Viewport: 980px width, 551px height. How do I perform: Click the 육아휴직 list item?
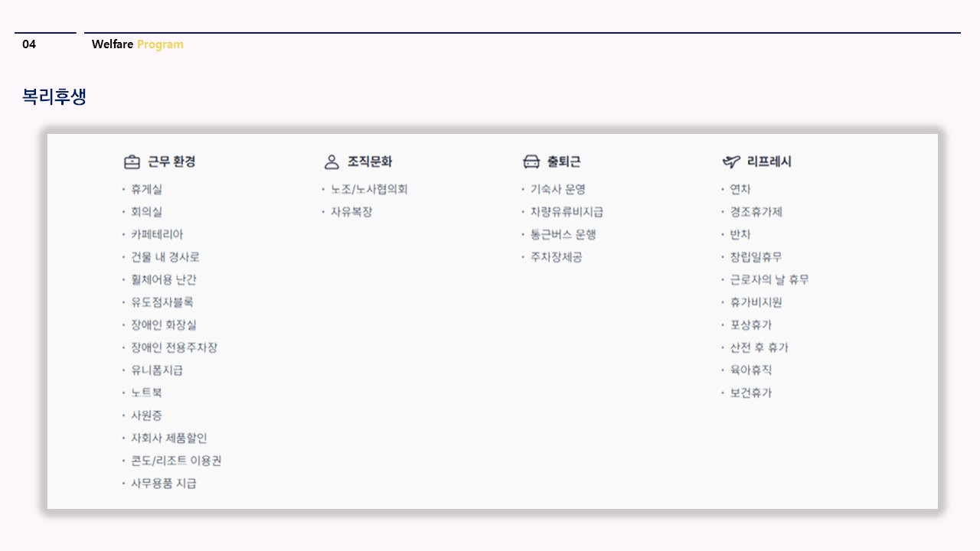750,370
